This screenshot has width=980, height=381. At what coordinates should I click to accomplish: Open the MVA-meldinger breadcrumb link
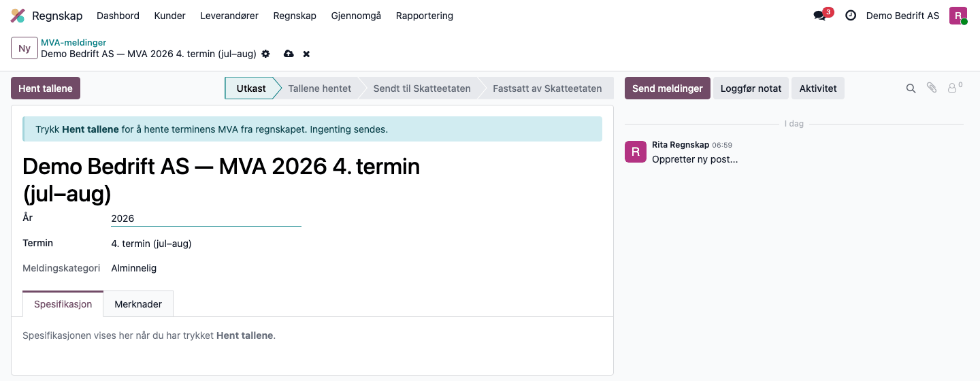pyautogui.click(x=73, y=42)
